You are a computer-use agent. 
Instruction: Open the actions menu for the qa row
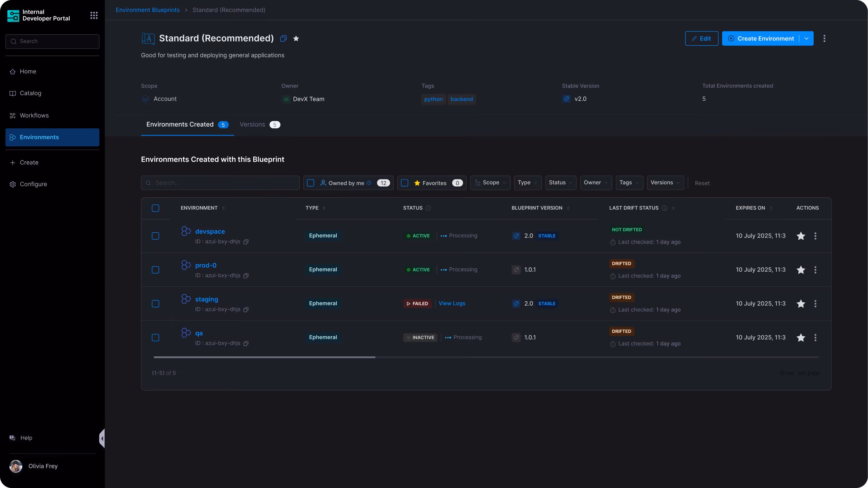coord(815,338)
